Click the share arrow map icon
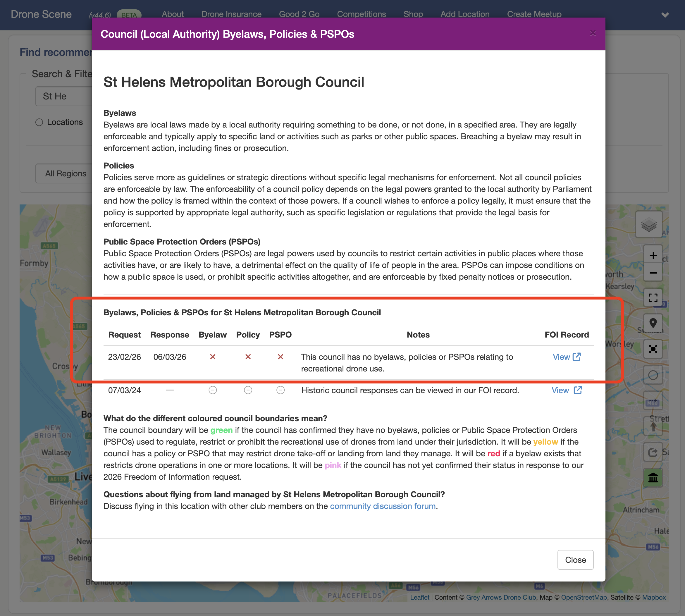This screenshot has height=616, width=685. click(653, 452)
